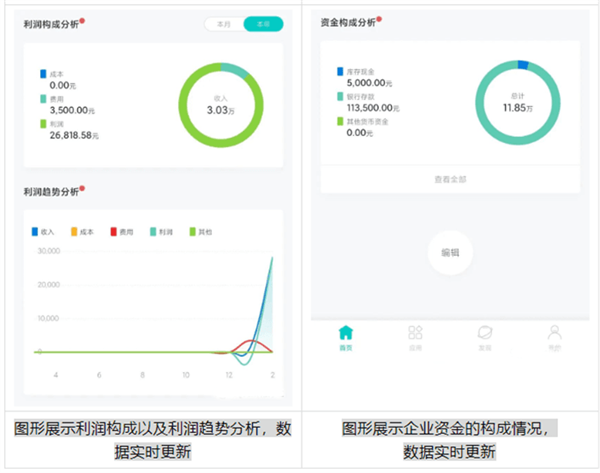This screenshot has height=473, width=600.
Task: Open the 发现 discover icon
Action: pos(485,337)
